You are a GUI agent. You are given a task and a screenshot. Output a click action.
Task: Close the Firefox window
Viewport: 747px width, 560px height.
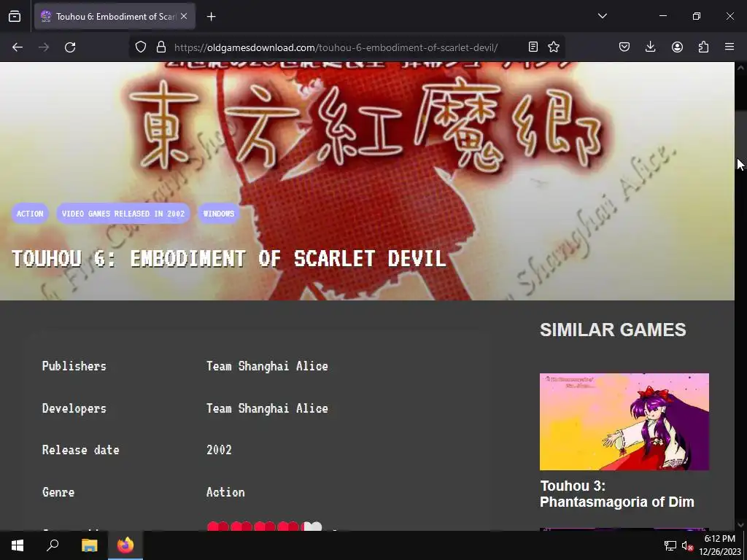(729, 16)
